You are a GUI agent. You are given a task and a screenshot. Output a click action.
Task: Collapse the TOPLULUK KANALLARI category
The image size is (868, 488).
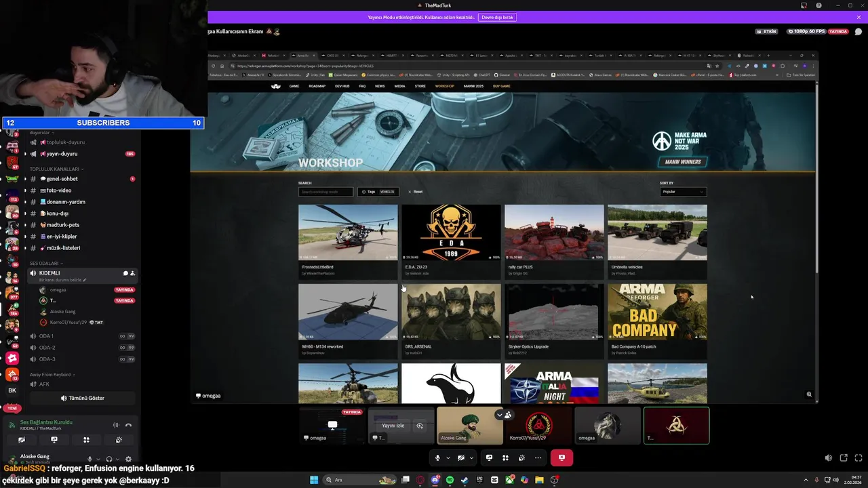(56, 169)
